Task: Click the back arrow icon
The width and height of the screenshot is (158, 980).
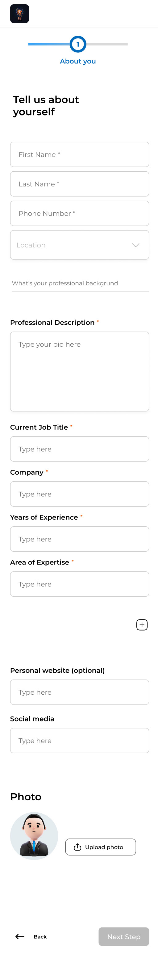Action: (x=20, y=937)
